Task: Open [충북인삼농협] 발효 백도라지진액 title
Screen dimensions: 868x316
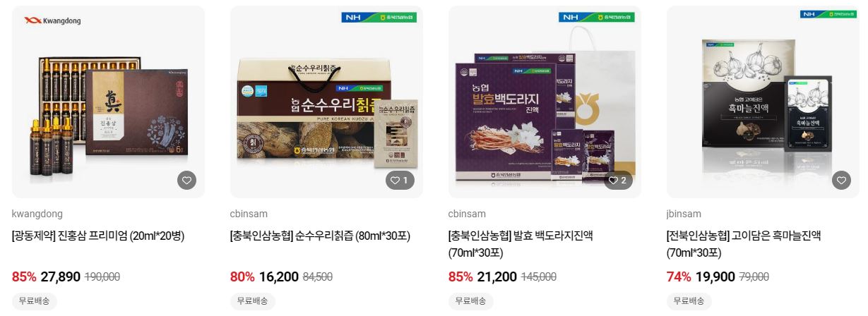Action: pos(521,244)
